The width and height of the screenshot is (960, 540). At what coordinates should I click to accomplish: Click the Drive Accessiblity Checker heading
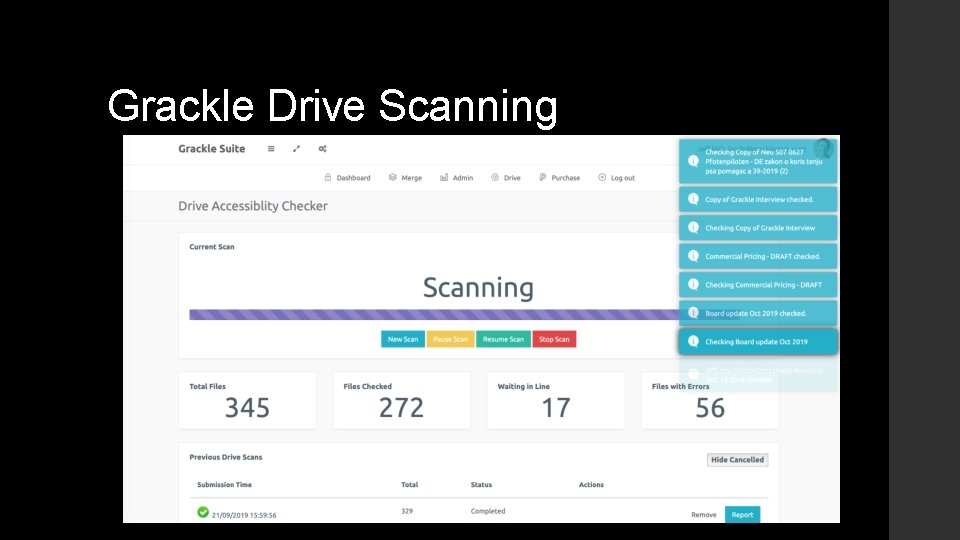[253, 206]
